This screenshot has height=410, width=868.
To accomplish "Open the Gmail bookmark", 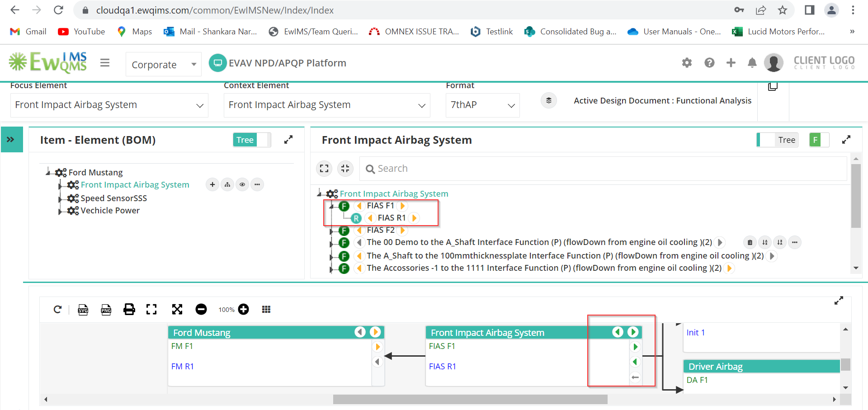I will coord(28,31).
